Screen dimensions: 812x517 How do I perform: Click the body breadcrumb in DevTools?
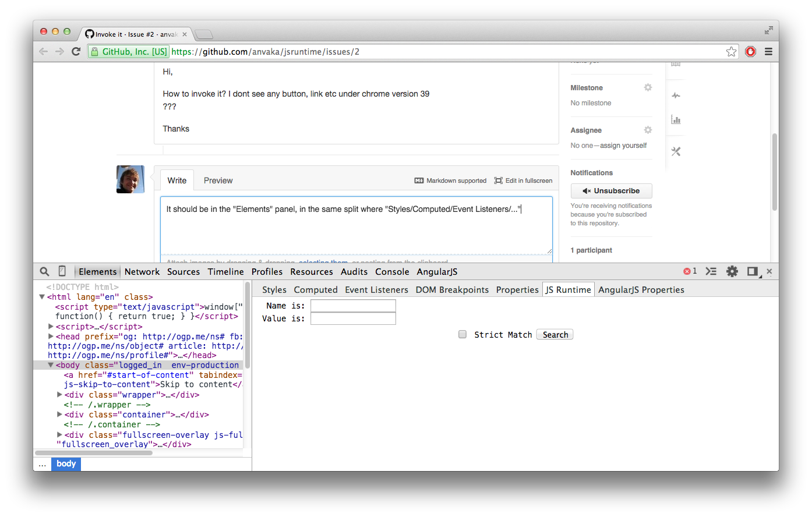click(66, 464)
